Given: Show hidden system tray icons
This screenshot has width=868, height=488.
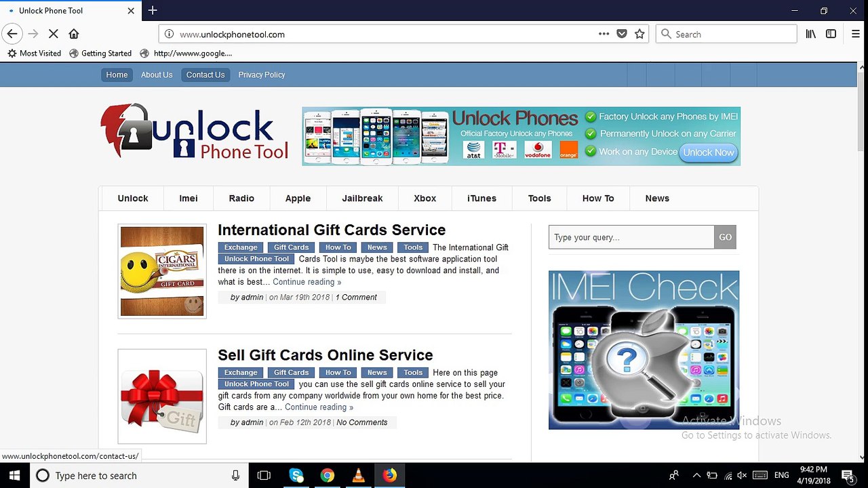Looking at the screenshot, I should click(x=696, y=476).
